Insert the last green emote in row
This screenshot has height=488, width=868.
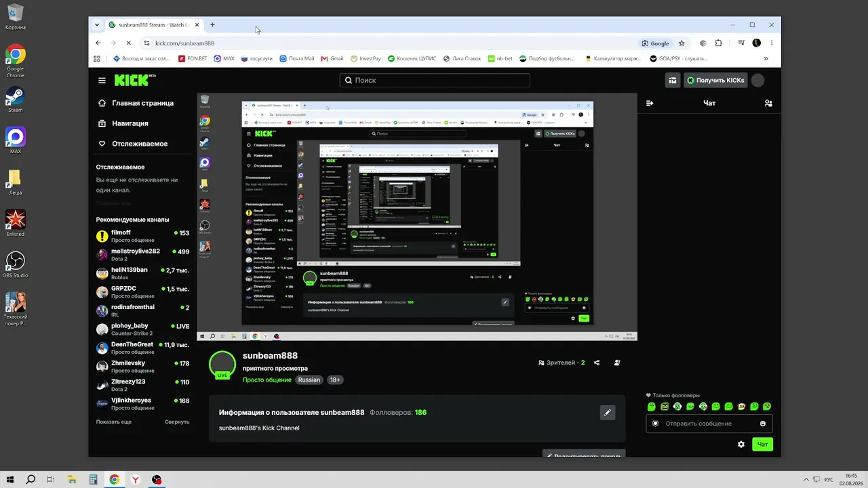(767, 407)
